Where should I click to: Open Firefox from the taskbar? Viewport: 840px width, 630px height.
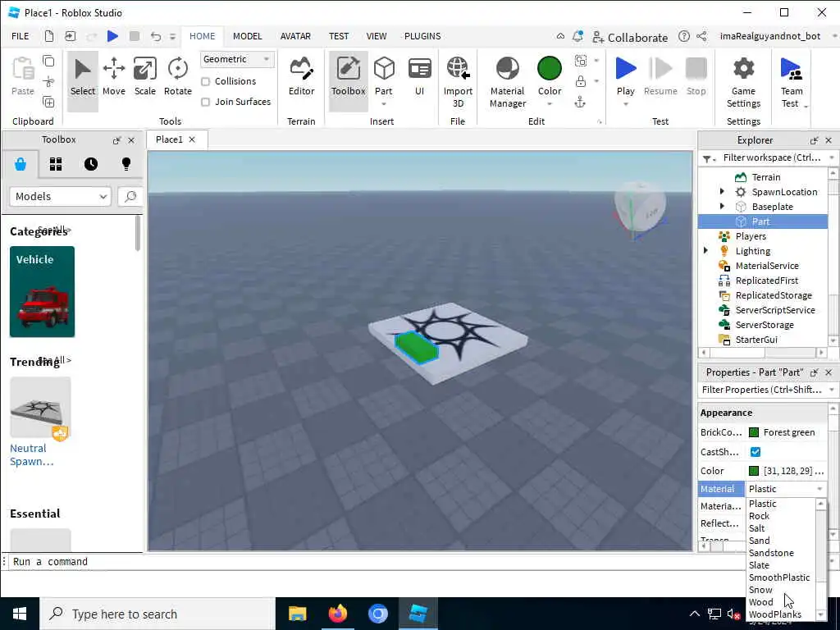pos(337,614)
